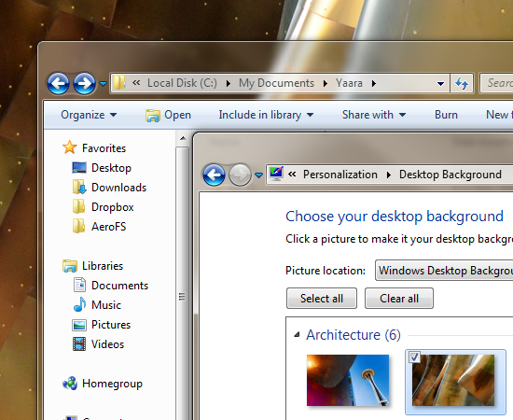Select Yaara breadcrumb in address bar
The width and height of the screenshot is (513, 420).
tap(349, 83)
